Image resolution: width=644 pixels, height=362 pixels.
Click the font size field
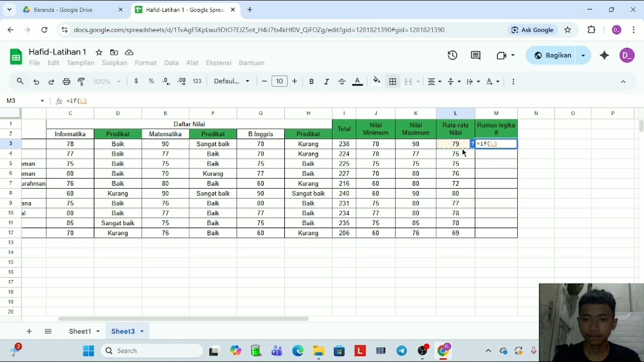pyautogui.click(x=279, y=81)
